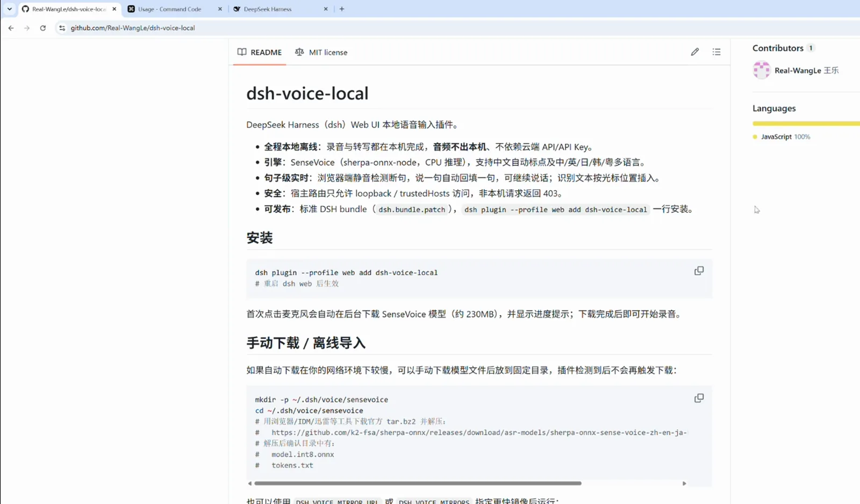Close the DeepSeek Harness tab
This screenshot has width=860, height=504.
(x=326, y=9)
